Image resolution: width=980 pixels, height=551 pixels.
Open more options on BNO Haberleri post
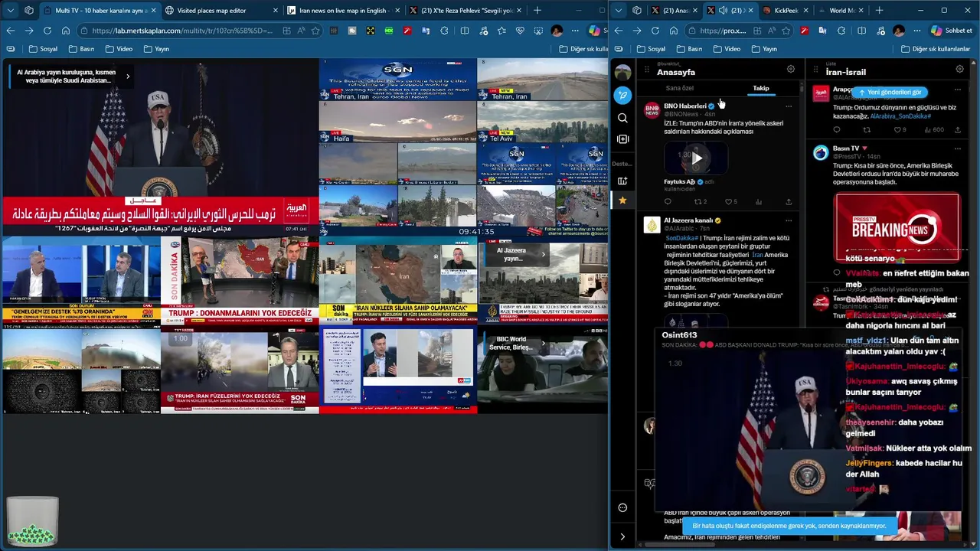point(789,106)
